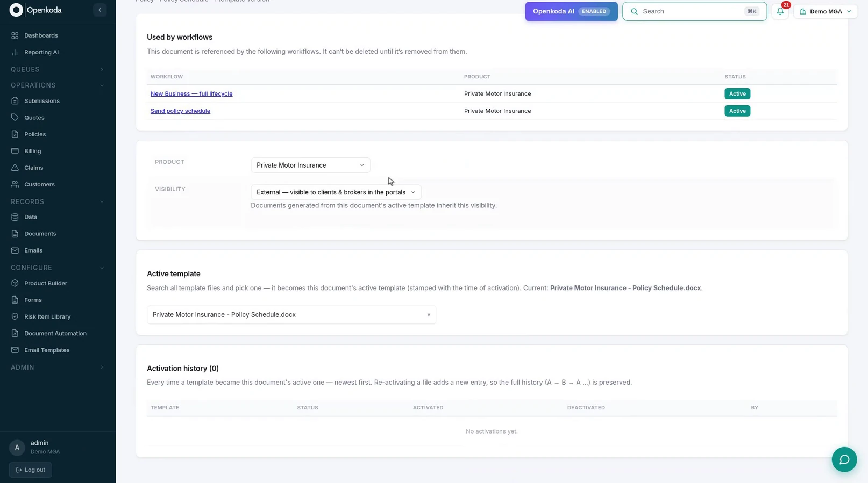The image size is (868, 483).
Task: Click the Active status badge for Send policy schedule
Action: tap(737, 111)
